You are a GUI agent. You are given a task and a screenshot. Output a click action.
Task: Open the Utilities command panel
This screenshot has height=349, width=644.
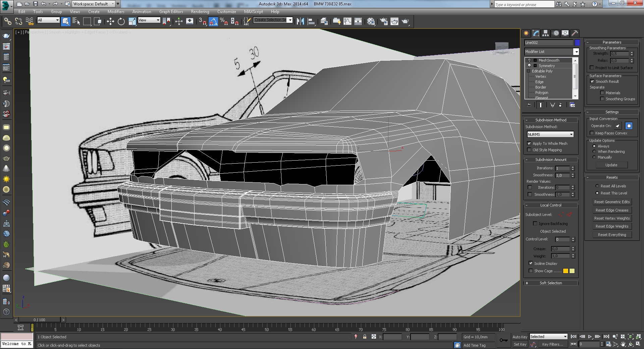[575, 33]
